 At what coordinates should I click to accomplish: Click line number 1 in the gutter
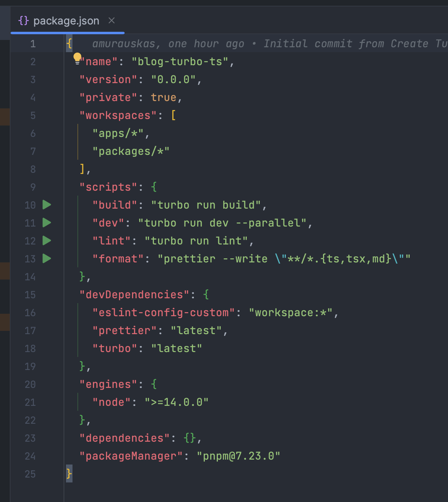33,44
